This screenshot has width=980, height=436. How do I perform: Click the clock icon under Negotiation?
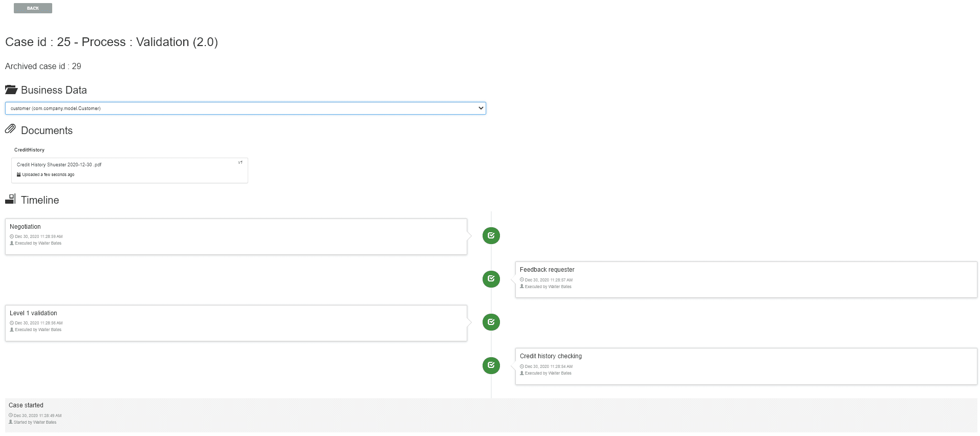(x=12, y=236)
